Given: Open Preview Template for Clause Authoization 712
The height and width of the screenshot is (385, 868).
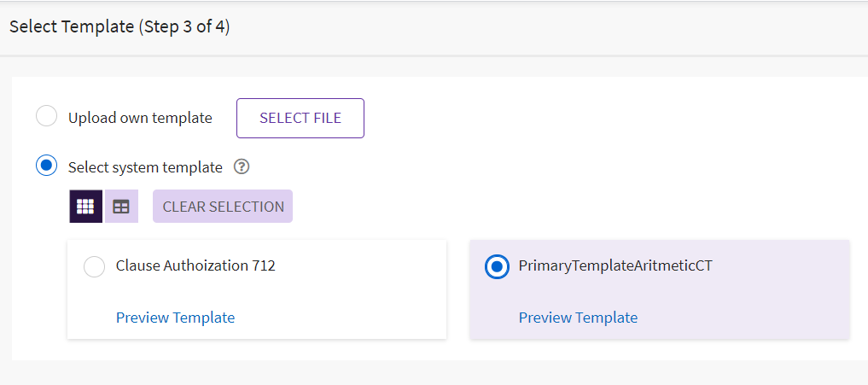Looking at the screenshot, I should click(x=175, y=318).
